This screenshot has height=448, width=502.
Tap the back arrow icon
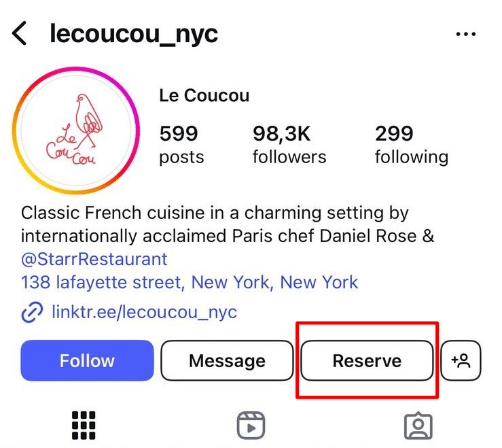coord(19,33)
